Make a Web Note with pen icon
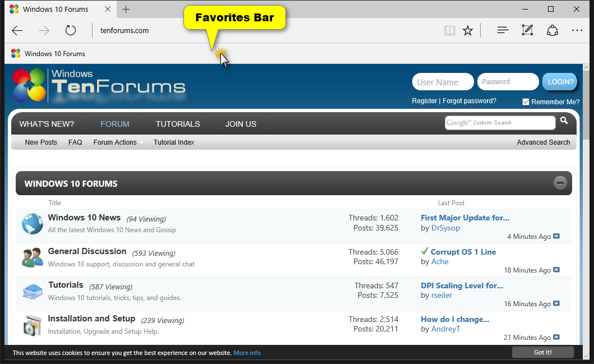The width and height of the screenshot is (594, 364). coord(527,30)
